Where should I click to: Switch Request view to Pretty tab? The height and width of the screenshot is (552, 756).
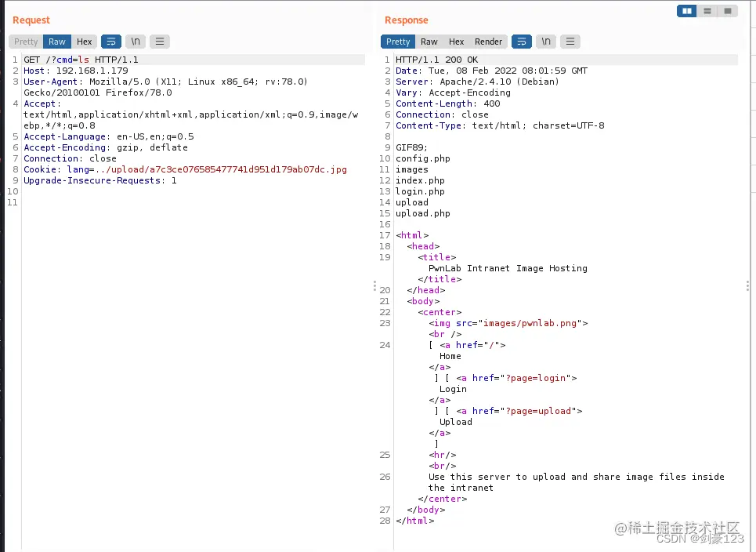click(x=26, y=42)
